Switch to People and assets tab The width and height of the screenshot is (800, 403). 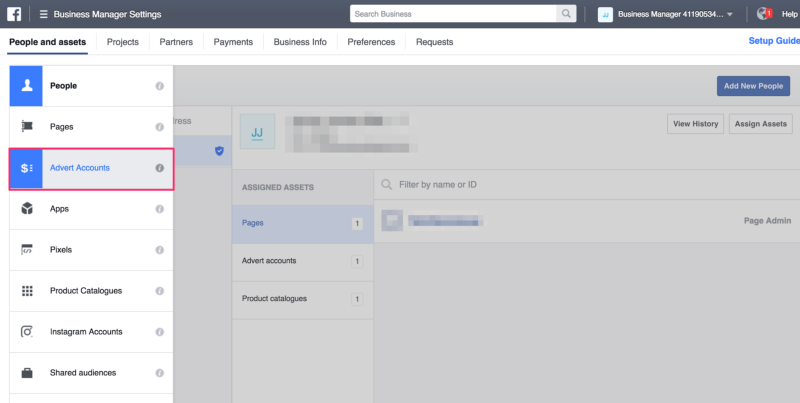[x=47, y=42]
